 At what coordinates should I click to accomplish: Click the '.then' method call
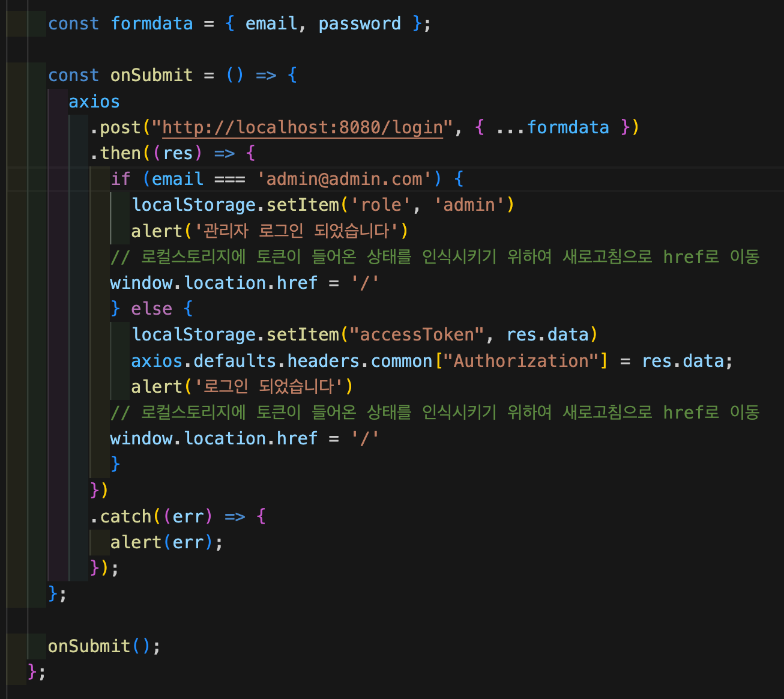coord(115,153)
